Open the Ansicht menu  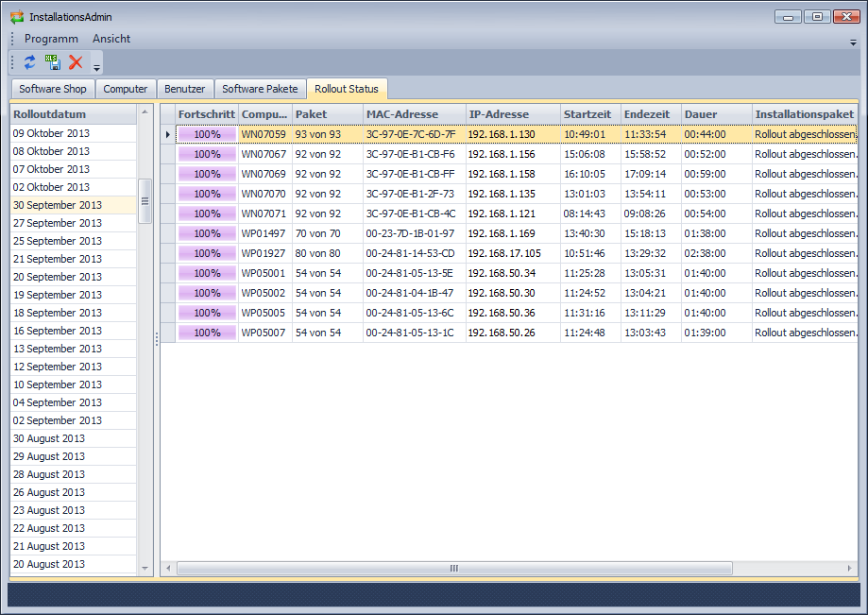(111, 39)
